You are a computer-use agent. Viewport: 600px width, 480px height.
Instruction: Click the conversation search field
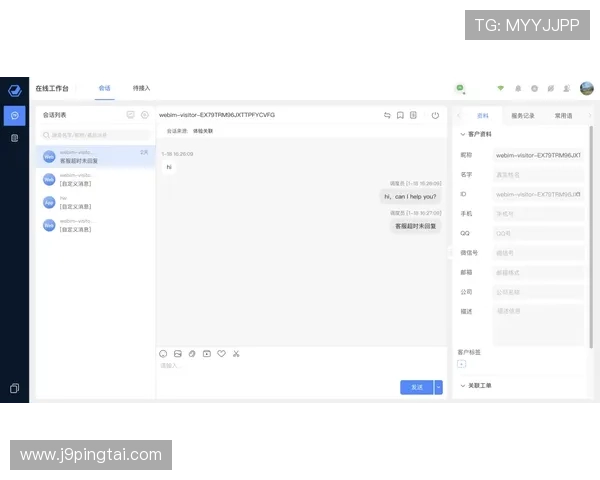pyautogui.click(x=94, y=134)
